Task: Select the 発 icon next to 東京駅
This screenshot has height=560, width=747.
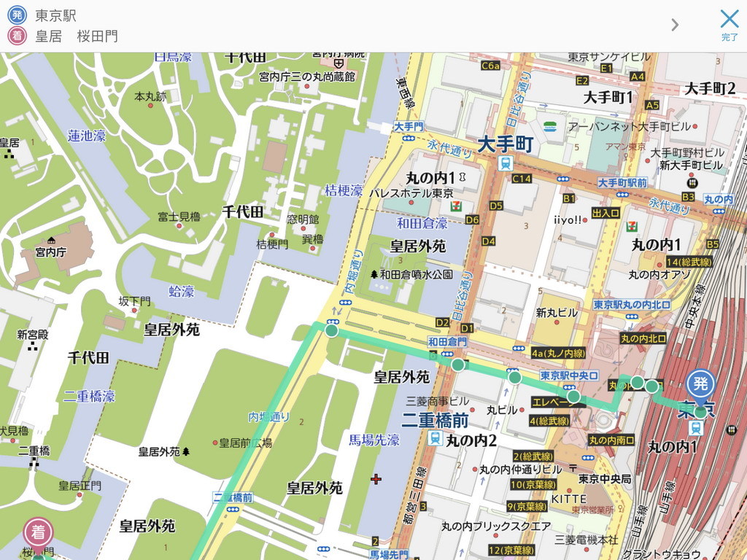Action: coord(18,15)
